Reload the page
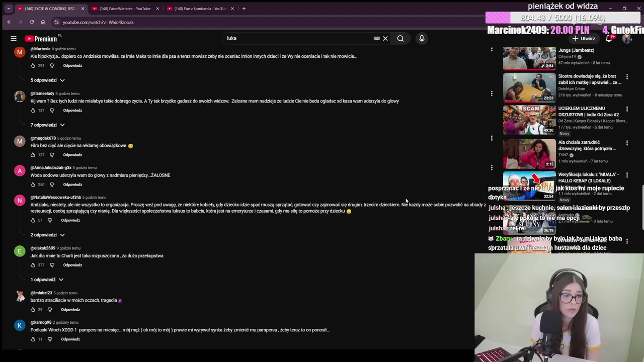This screenshot has height=362, width=644. (32, 22)
